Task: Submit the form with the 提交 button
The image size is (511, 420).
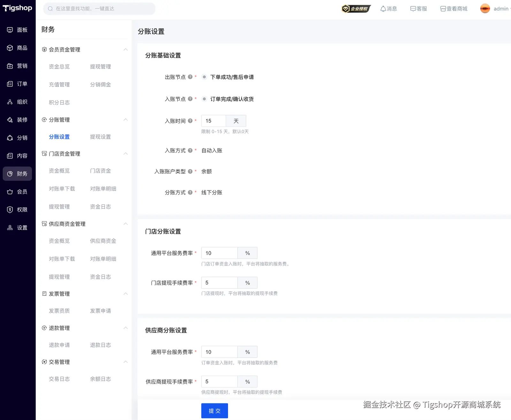Action: pos(215,411)
